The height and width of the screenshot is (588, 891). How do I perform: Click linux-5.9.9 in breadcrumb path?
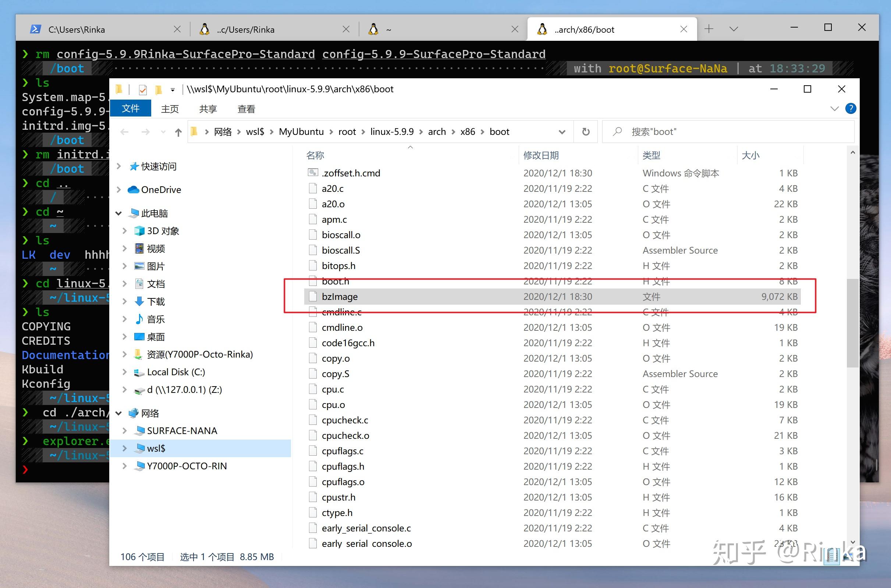(391, 132)
